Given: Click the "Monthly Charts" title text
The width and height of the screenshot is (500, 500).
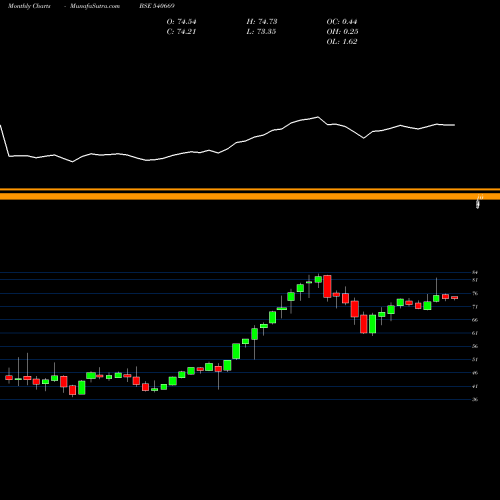Looking at the screenshot, I should 29,6.
